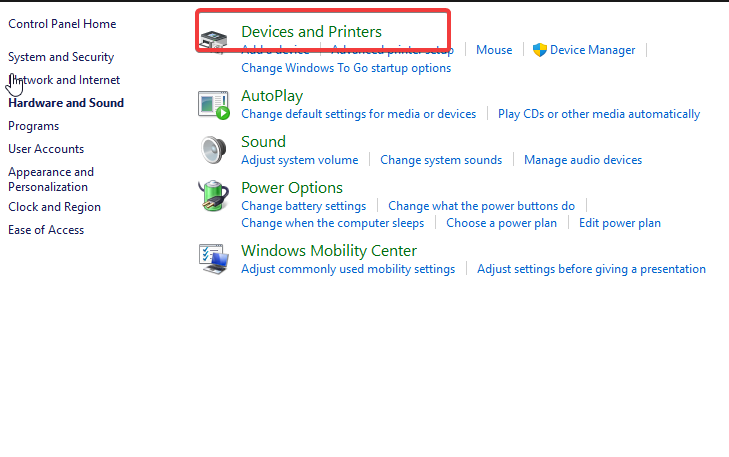Screen dimensions: 729x457
Task: Open Change system sounds link
Action: (x=441, y=160)
